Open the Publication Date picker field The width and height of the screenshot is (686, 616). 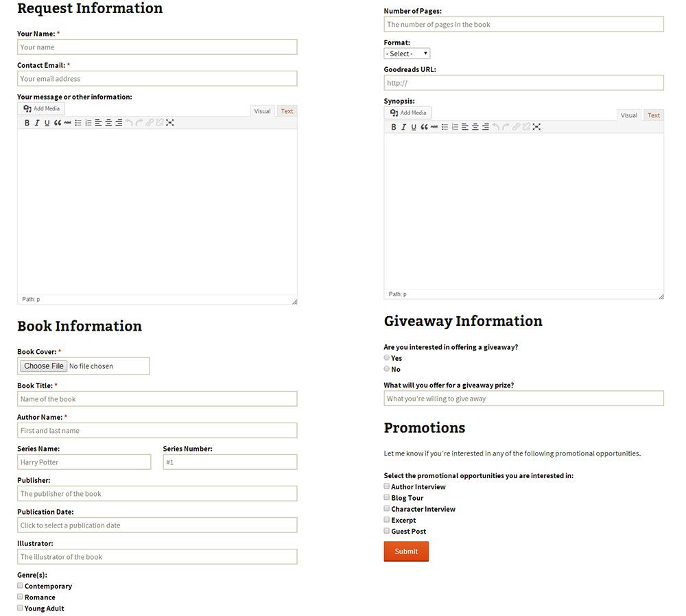click(157, 525)
